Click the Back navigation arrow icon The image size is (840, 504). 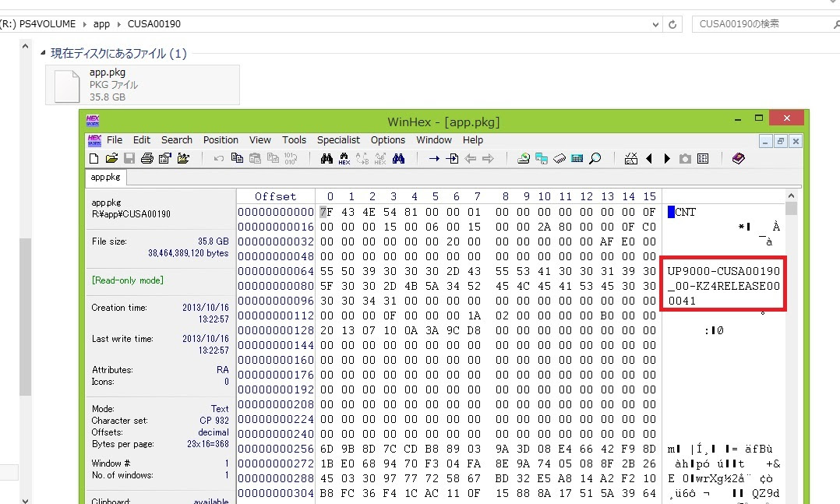coord(471,159)
